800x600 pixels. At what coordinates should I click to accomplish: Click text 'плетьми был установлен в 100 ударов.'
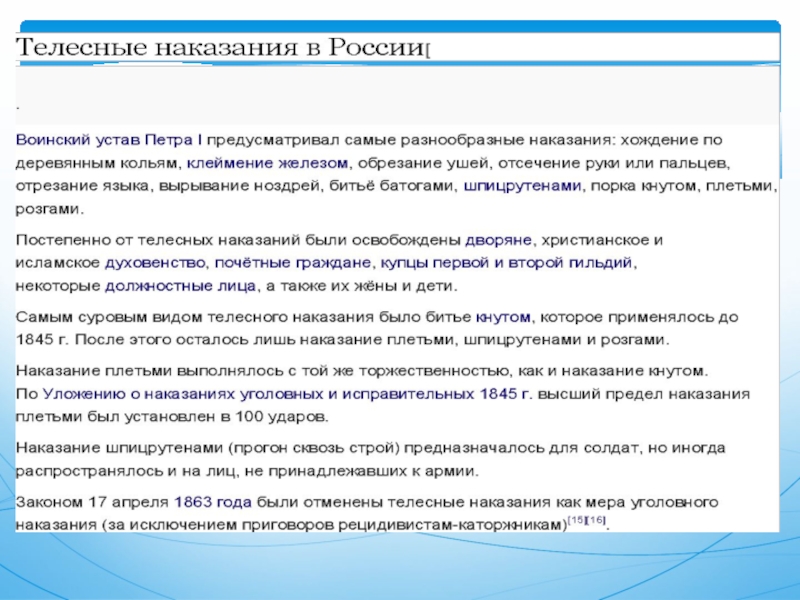(172, 417)
